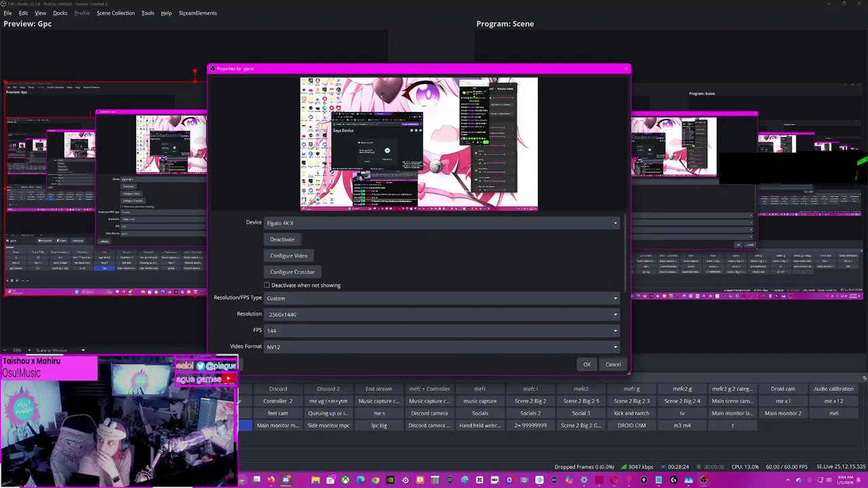The width and height of the screenshot is (868, 488).
Task: Switch to the End stream scene
Action: coord(379,389)
